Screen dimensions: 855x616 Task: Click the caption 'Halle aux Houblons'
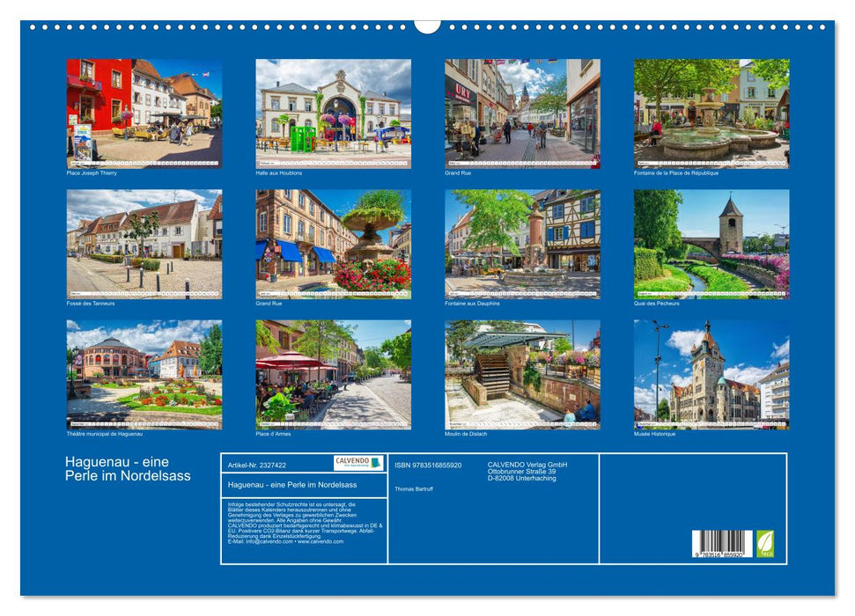tap(278, 172)
